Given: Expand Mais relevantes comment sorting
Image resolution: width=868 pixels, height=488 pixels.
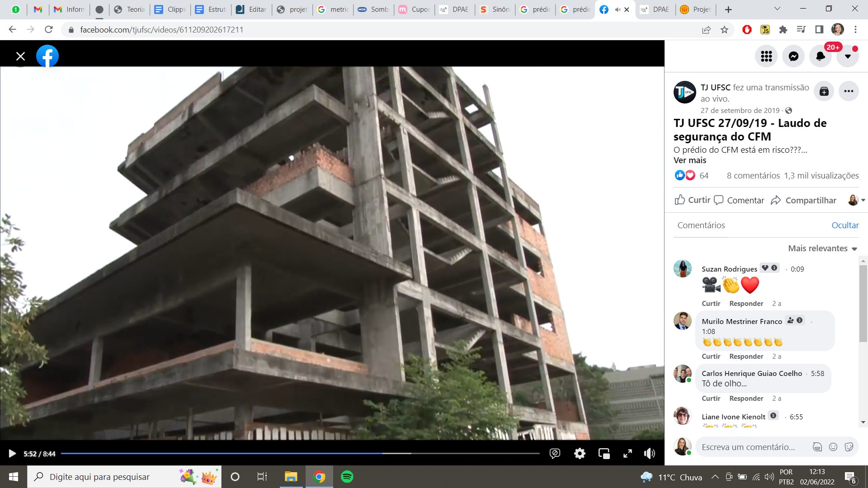Looking at the screenshot, I should point(822,249).
